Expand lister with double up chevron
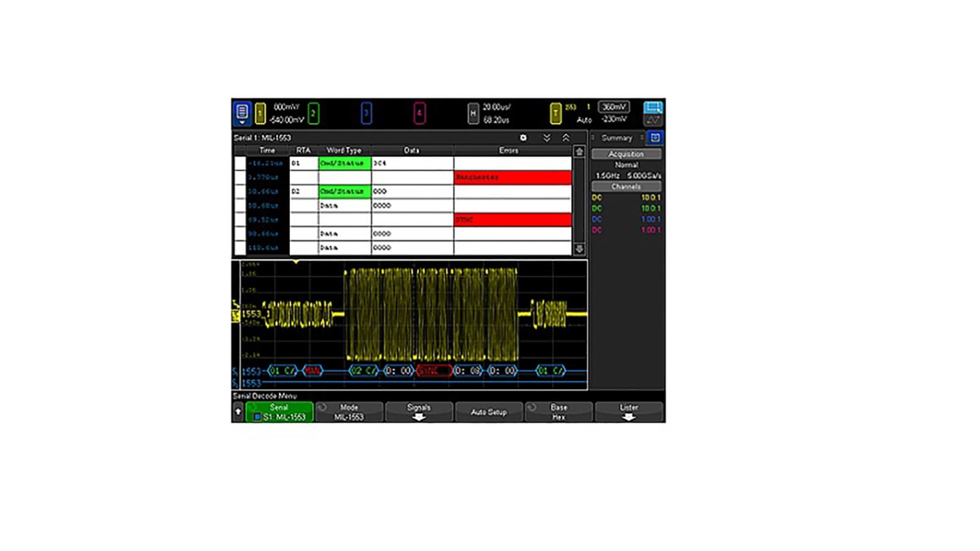 coord(566,138)
